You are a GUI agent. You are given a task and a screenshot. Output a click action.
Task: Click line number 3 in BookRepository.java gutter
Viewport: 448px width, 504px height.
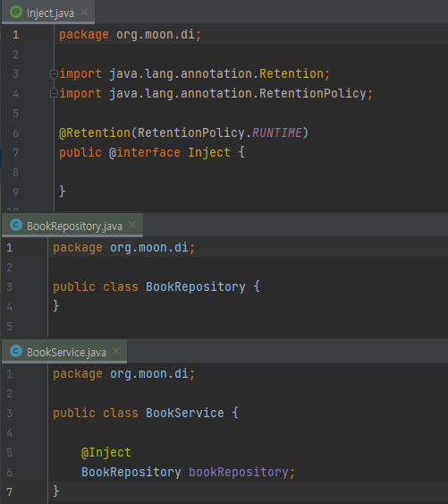[10, 286]
